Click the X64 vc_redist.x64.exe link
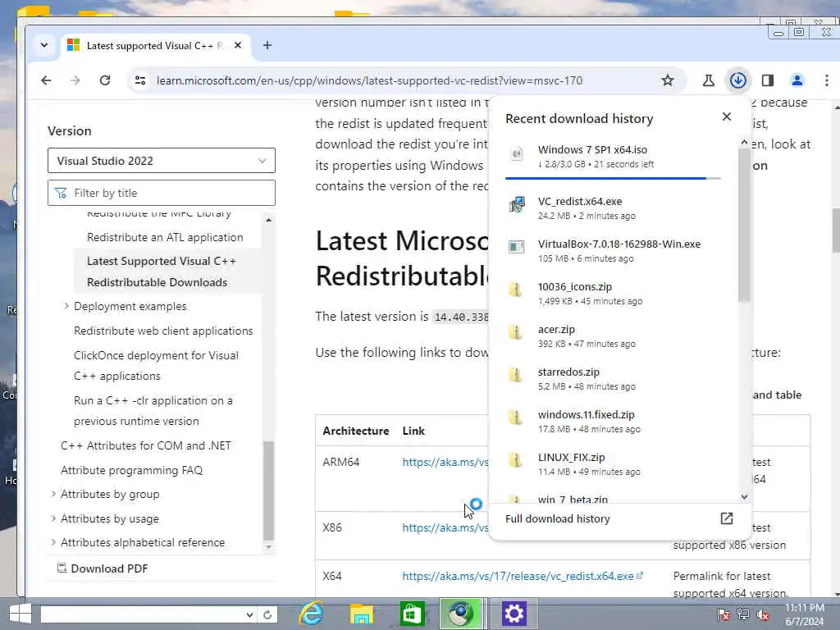840x630 pixels. (523, 576)
